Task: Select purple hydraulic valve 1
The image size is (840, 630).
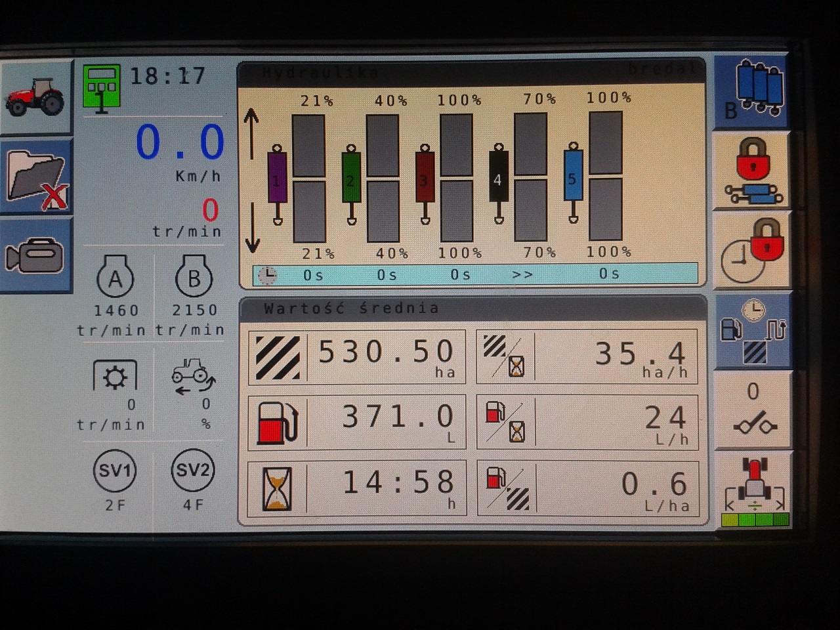Action: (x=278, y=180)
